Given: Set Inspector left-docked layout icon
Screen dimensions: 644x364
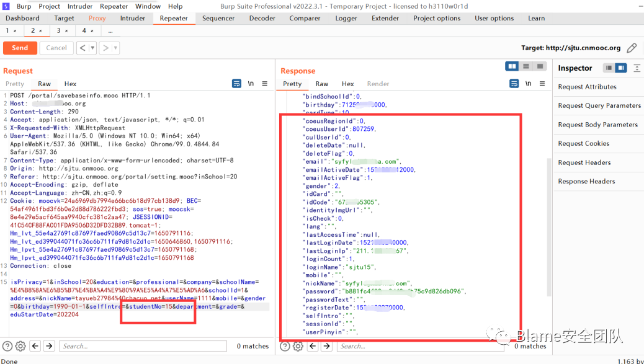Looking at the screenshot, I should pos(609,68).
